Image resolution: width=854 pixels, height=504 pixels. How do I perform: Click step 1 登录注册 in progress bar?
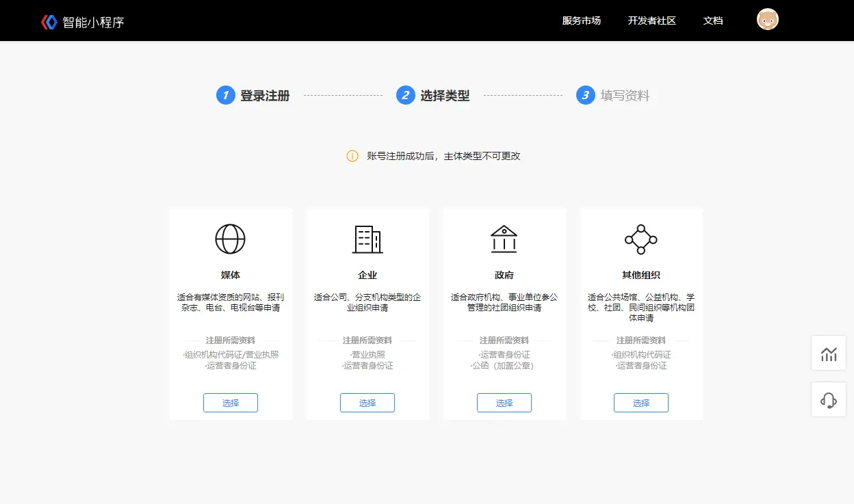click(x=253, y=96)
